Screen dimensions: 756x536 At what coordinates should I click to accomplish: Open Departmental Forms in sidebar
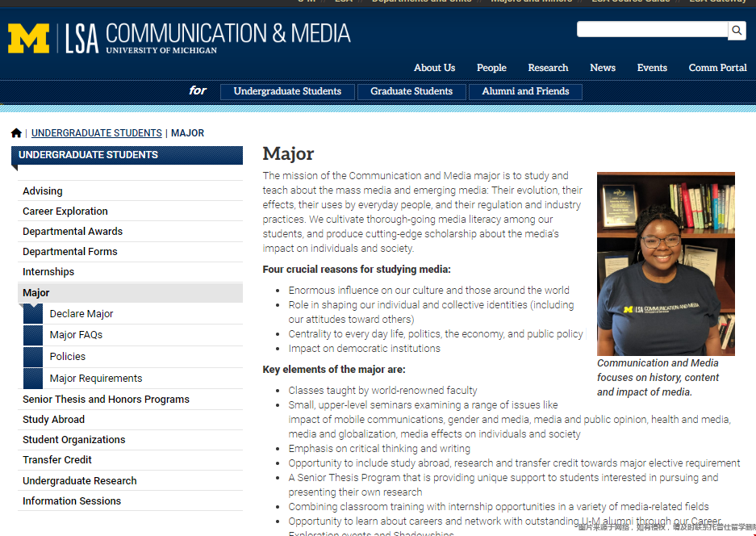(x=130, y=252)
